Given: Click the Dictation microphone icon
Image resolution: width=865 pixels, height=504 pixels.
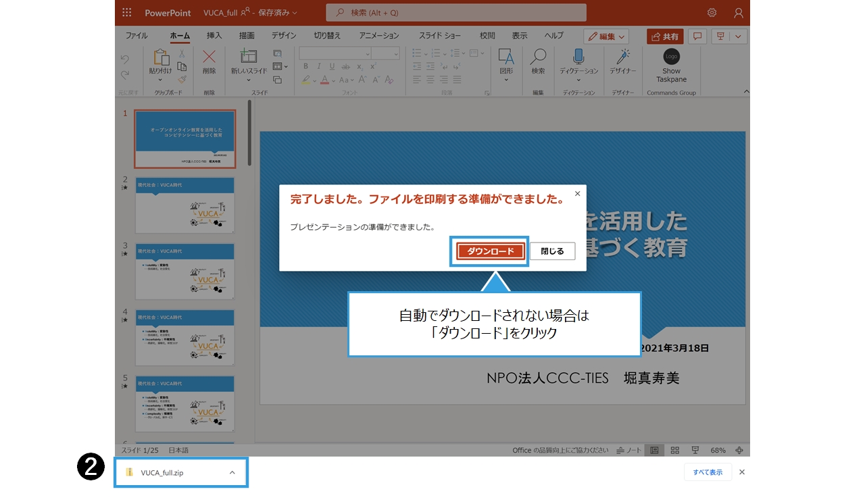Looking at the screenshot, I should [x=578, y=57].
